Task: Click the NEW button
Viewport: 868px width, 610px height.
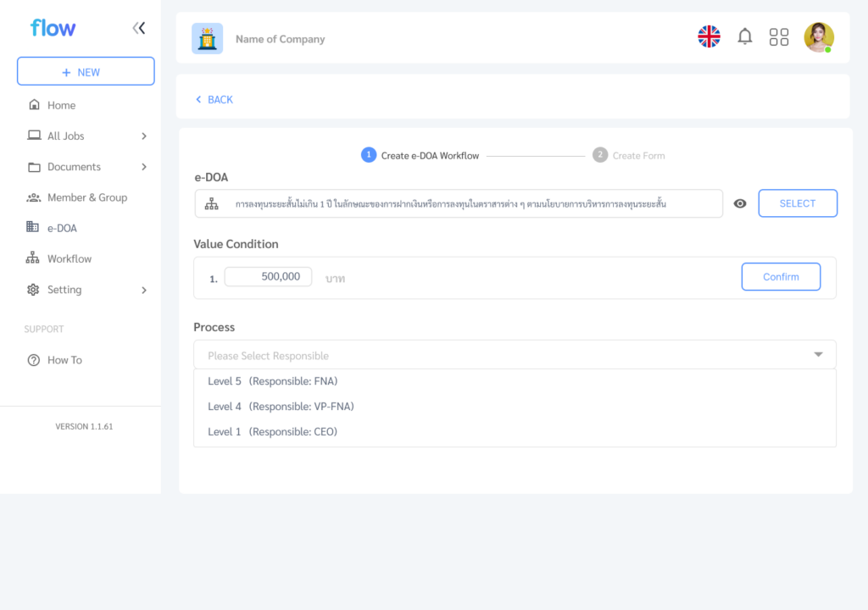Action: point(86,71)
